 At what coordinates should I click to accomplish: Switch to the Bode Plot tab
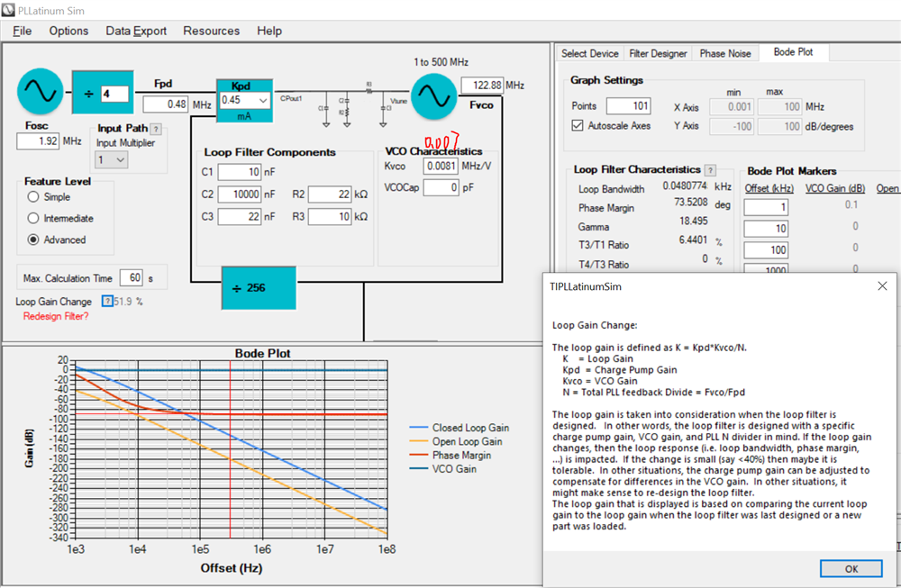tap(793, 52)
